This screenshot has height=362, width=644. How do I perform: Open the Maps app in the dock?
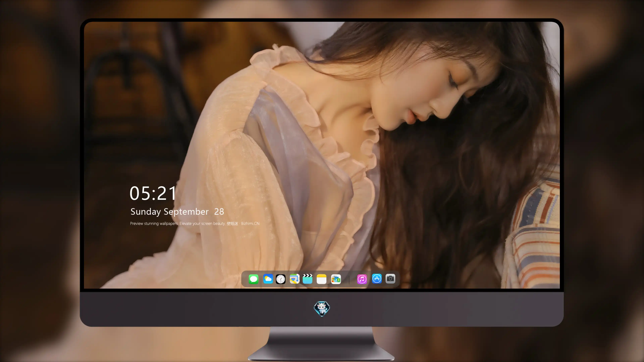click(294, 279)
